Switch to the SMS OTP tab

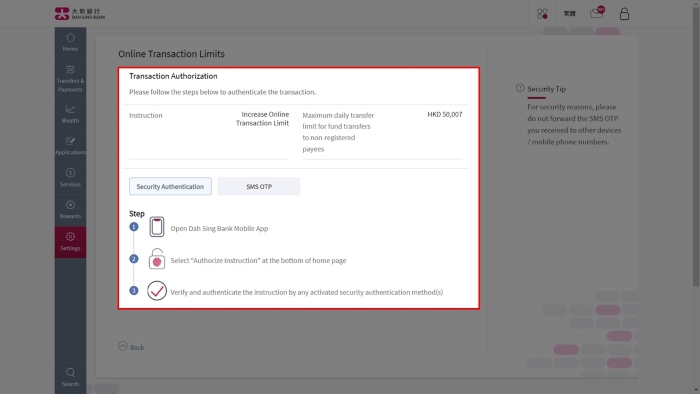(x=259, y=187)
